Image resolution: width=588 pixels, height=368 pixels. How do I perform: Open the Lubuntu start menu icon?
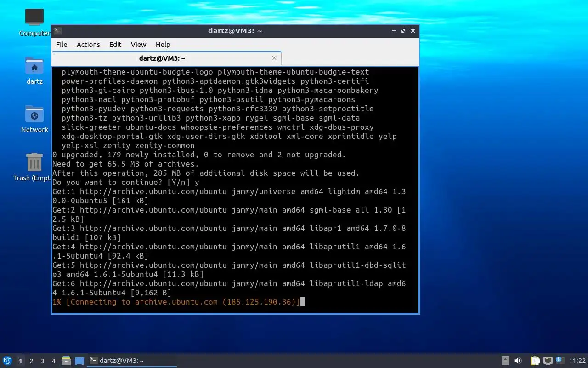click(x=7, y=361)
